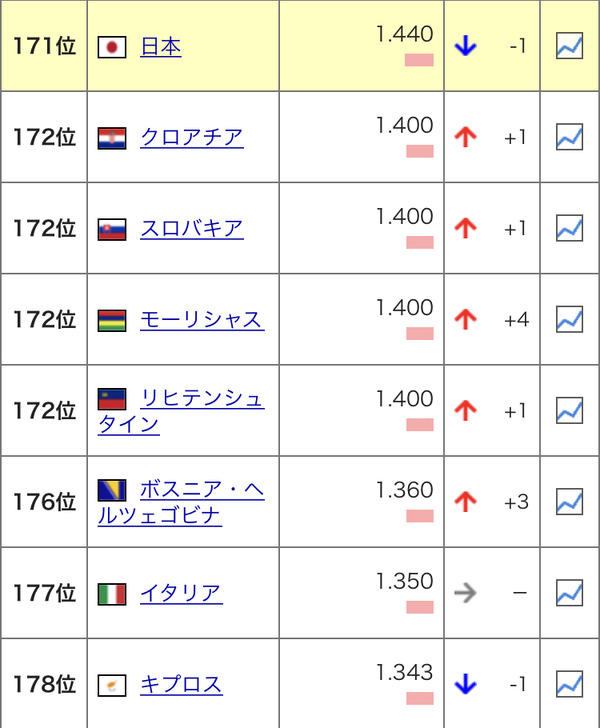Open the chart icon in the リヒテンシュタイン row
Screen dimensions: 600x728
click(x=569, y=410)
